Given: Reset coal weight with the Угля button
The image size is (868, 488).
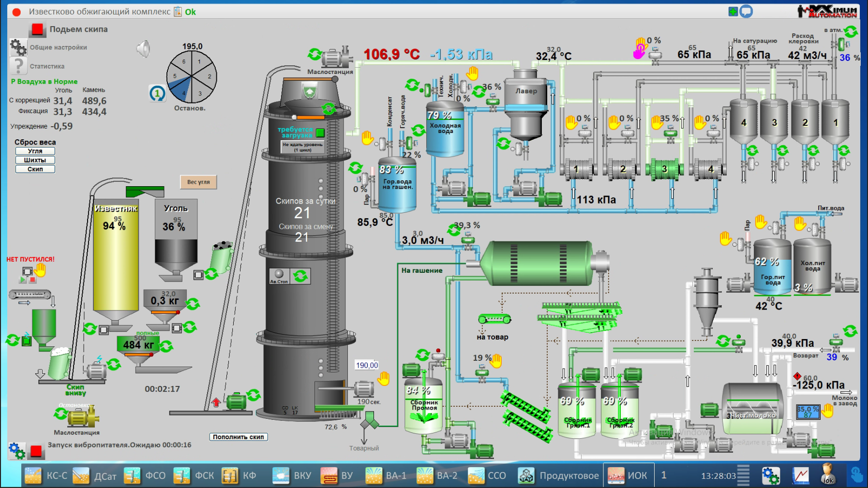Looking at the screenshot, I should [x=35, y=151].
